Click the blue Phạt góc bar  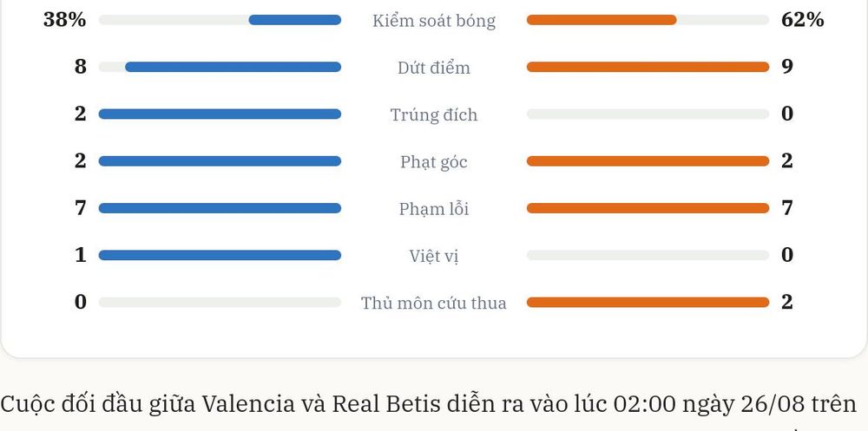click(x=220, y=161)
